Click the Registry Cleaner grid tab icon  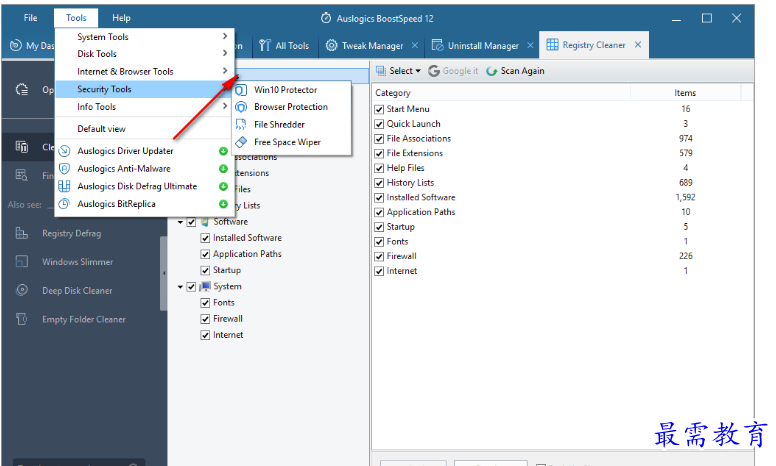552,45
